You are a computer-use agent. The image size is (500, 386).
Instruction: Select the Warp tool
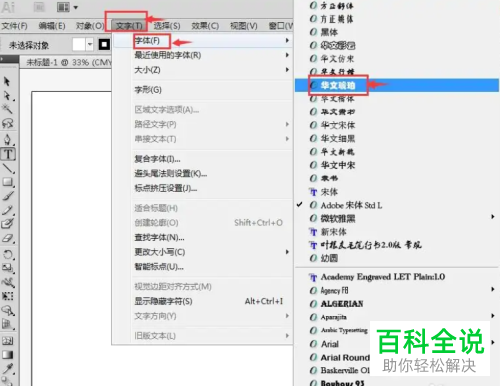[x=8, y=283]
